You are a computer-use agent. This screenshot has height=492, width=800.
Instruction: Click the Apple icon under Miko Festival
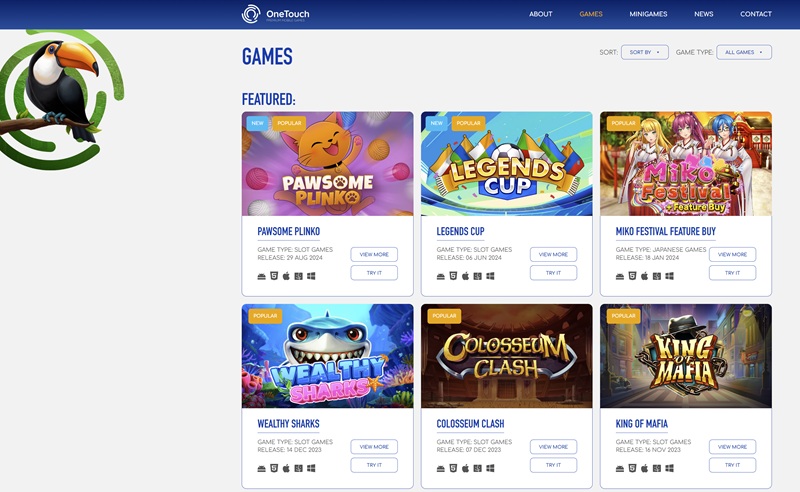pos(644,276)
